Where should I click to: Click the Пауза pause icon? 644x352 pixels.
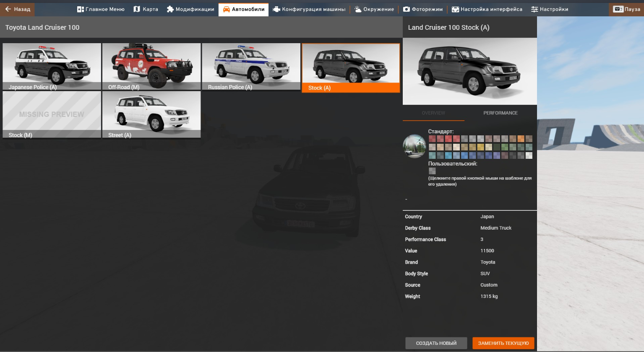(618, 9)
